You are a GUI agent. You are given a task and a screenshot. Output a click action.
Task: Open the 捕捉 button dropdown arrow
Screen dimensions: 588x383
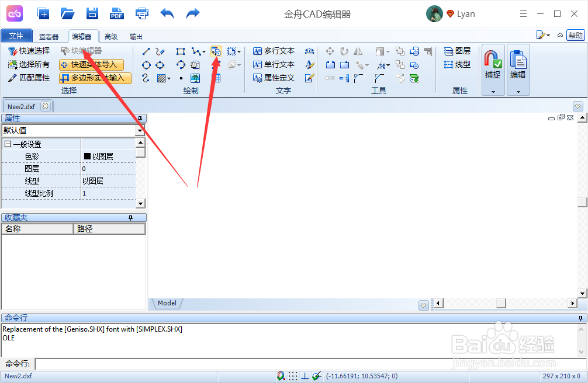coord(493,92)
